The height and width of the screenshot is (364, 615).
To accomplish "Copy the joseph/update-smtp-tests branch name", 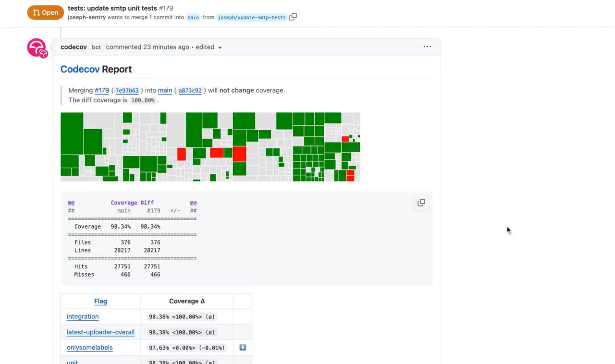I will 293,17.
